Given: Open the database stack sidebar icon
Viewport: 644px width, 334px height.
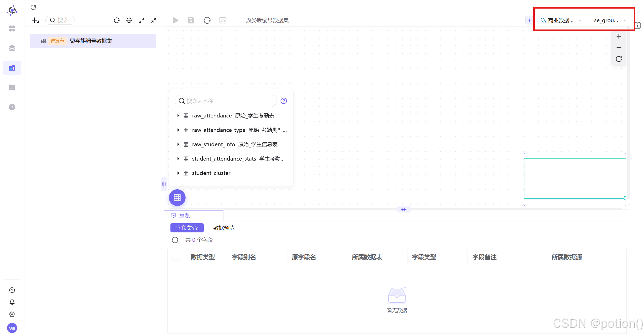Looking at the screenshot, I should click(x=12, y=48).
